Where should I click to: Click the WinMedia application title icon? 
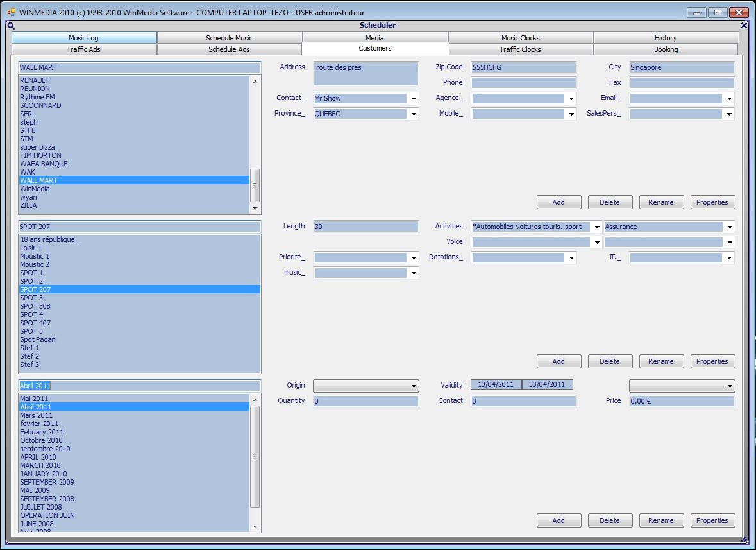pyautogui.click(x=11, y=12)
